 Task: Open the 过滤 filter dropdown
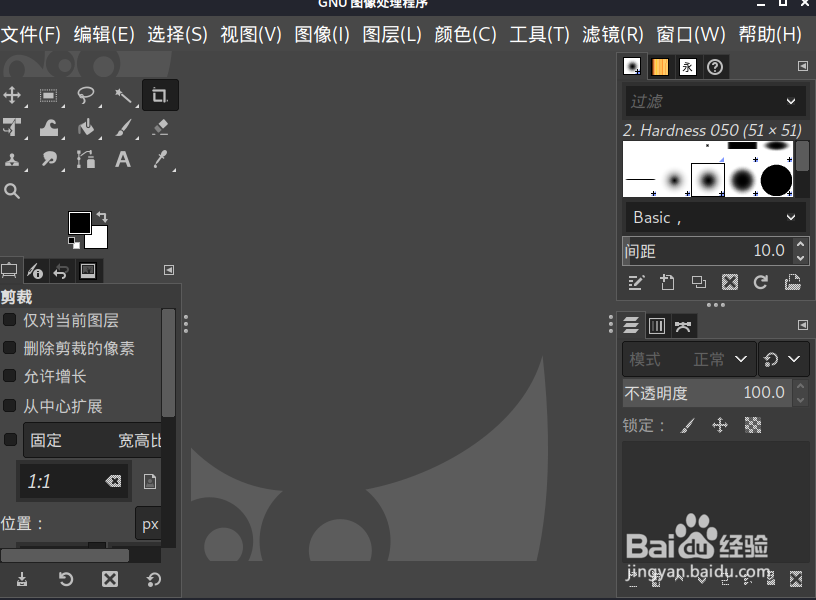(x=714, y=101)
